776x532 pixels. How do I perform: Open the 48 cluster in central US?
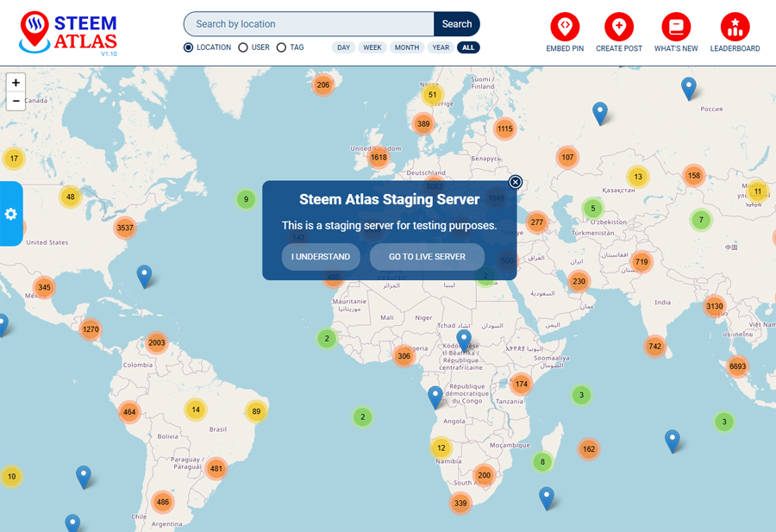[71, 197]
